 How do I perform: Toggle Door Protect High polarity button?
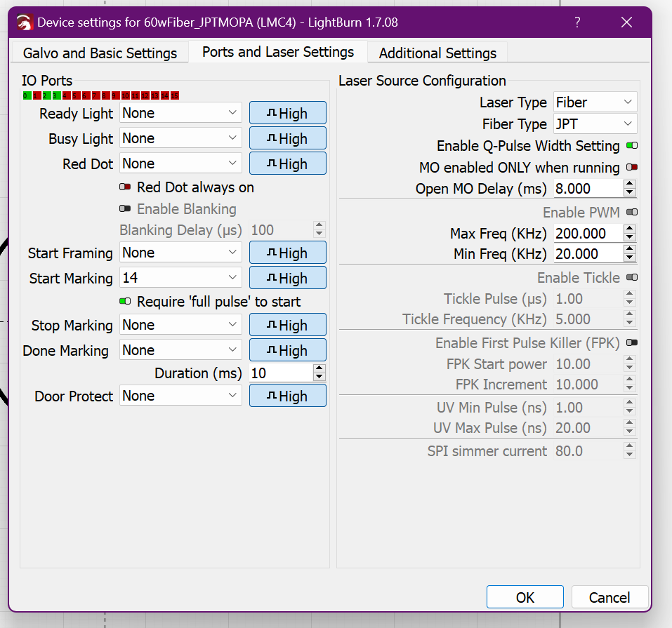[x=288, y=396]
